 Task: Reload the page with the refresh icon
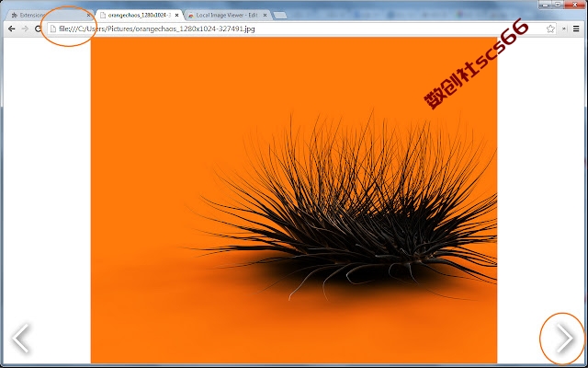click(38, 29)
